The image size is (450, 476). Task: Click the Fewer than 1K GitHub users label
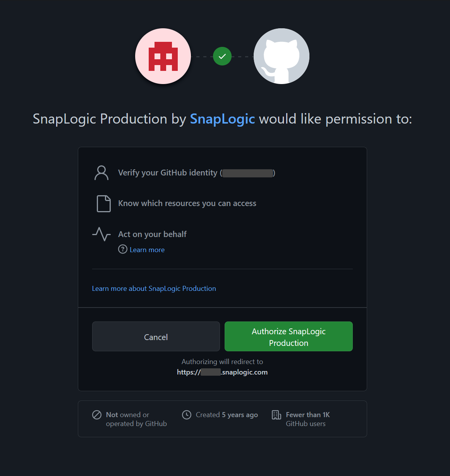tap(307, 419)
